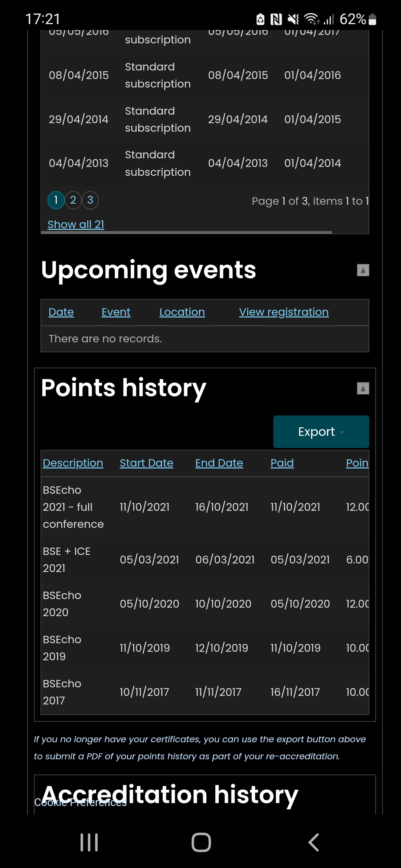The width and height of the screenshot is (401, 868).
Task: Go to page 2 of subscriptions
Action: coord(73,200)
